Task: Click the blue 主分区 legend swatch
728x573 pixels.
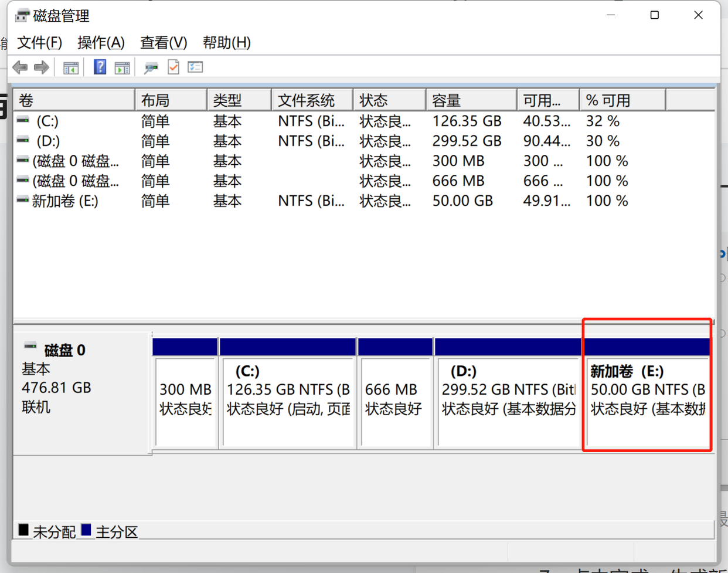Action: pyautogui.click(x=86, y=530)
